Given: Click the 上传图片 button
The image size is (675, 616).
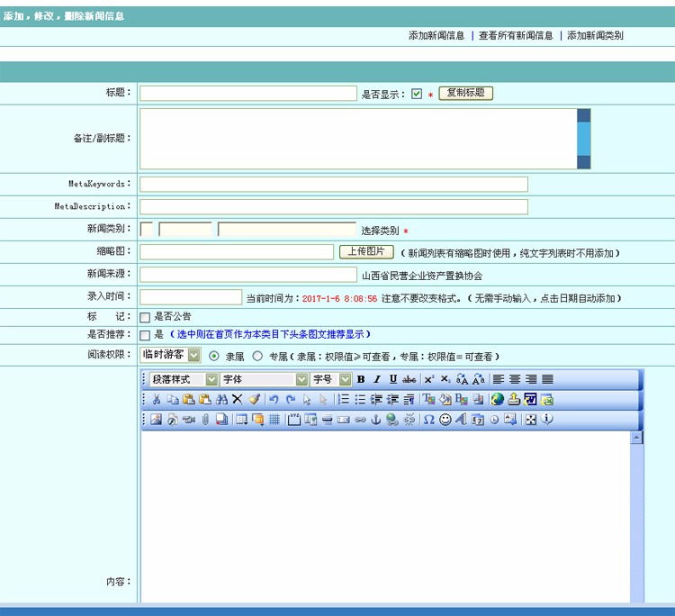Looking at the screenshot, I should [x=366, y=251].
